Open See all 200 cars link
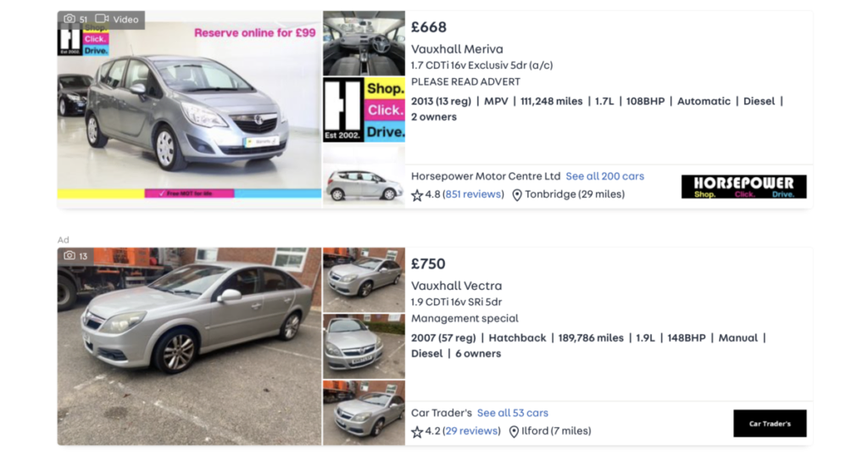The width and height of the screenshot is (868, 457). coord(604,176)
